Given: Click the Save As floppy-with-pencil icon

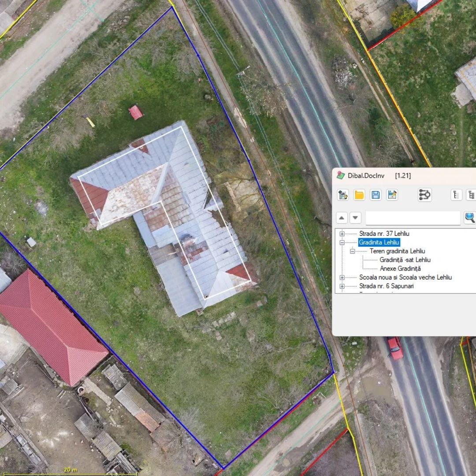Looking at the screenshot, I should 392,195.
